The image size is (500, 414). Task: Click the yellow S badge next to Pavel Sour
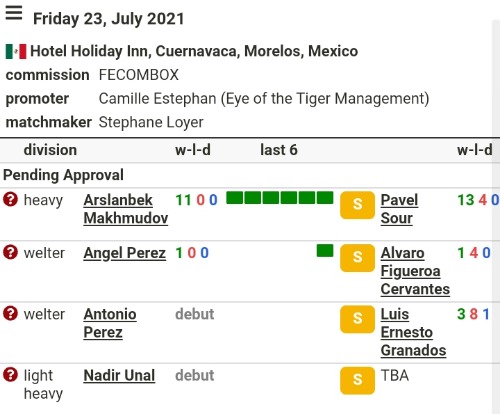(x=357, y=205)
